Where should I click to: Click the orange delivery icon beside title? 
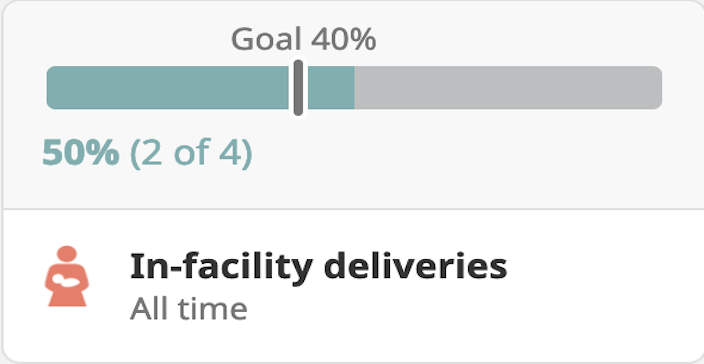[x=67, y=276]
